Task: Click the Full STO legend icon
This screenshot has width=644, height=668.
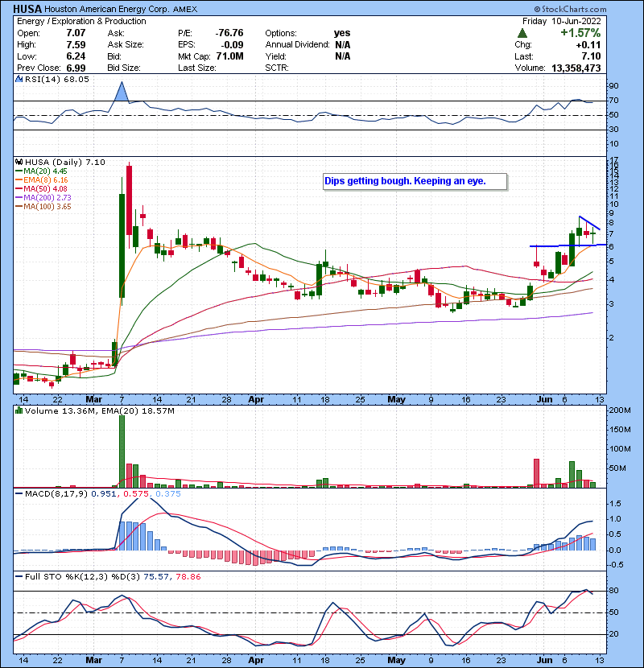Action: click(19, 576)
